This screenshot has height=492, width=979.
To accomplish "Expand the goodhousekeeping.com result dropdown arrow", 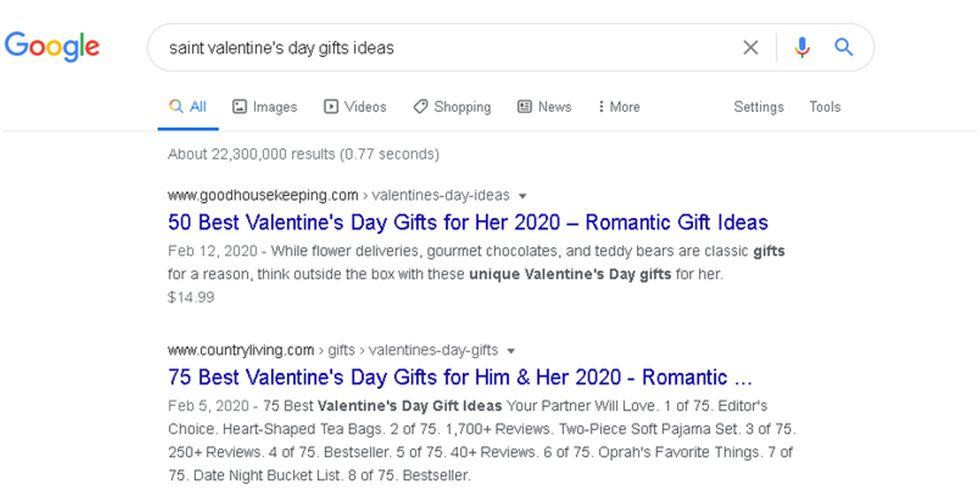I will tap(523, 196).
